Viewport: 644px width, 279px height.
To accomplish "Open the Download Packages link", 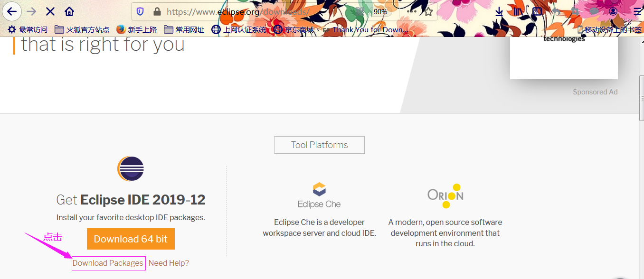I will tap(108, 262).
